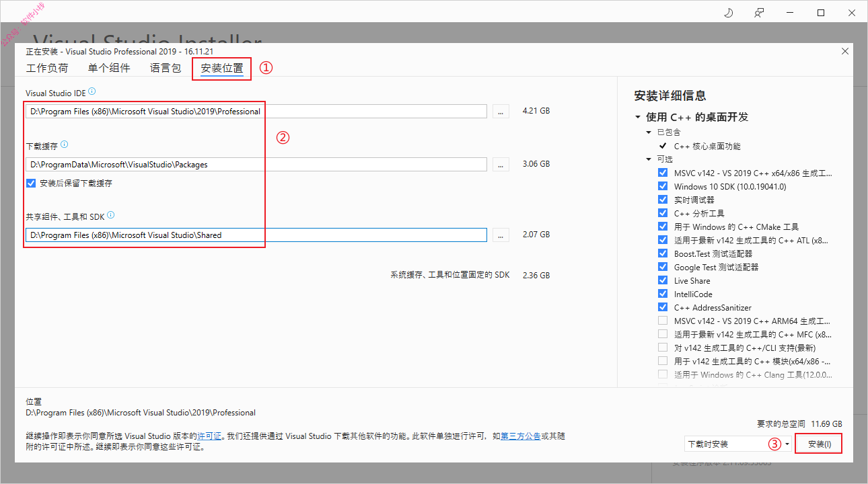
Task: Disable C++ AddressSanitizer
Action: 663,307
